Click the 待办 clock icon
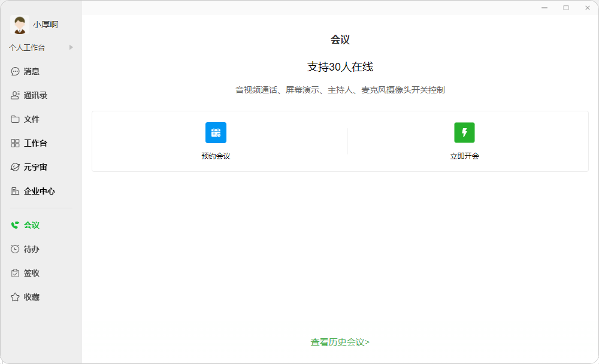 pyautogui.click(x=15, y=250)
